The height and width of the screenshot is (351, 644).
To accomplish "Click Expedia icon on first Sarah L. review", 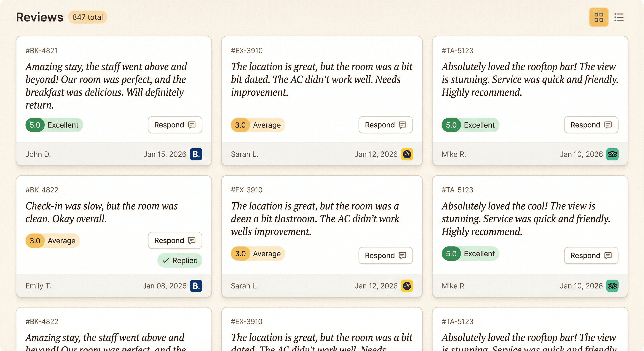I will (x=407, y=154).
